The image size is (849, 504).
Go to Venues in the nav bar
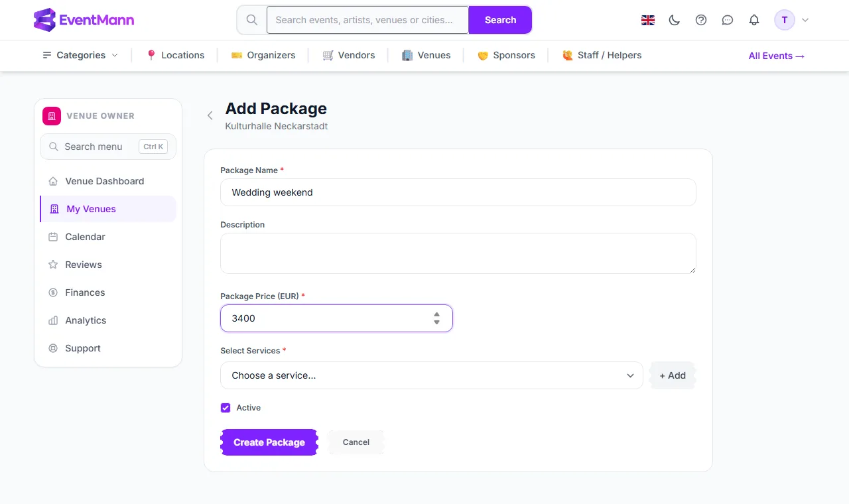426,55
